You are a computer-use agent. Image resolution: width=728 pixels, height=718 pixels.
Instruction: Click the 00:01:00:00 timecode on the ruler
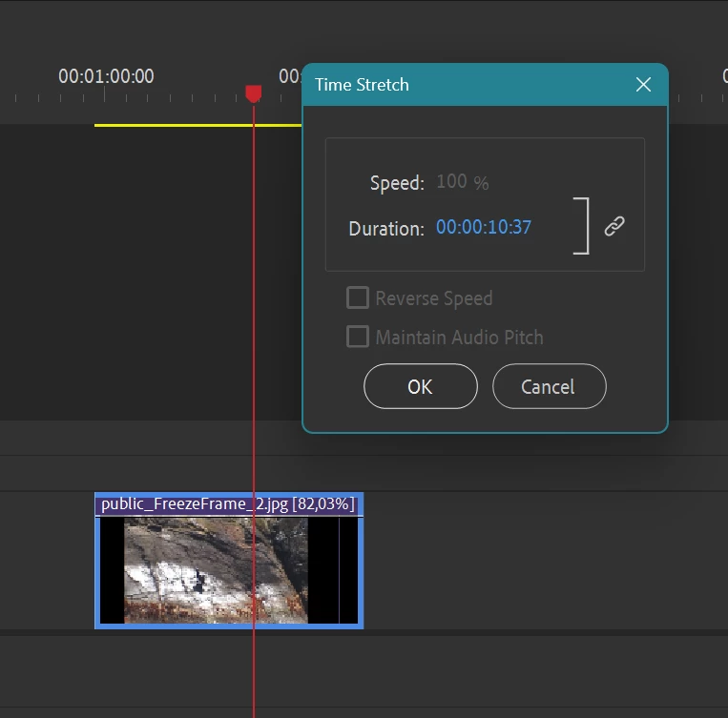[x=106, y=76]
